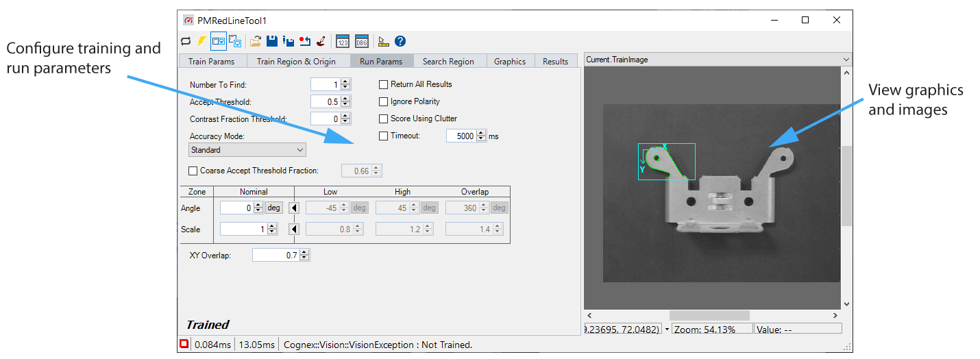Open the Current.TrainImage display dropdown

[x=845, y=60]
